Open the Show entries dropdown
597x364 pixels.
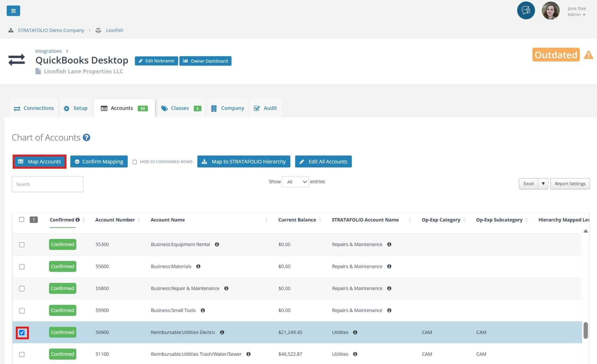295,182
